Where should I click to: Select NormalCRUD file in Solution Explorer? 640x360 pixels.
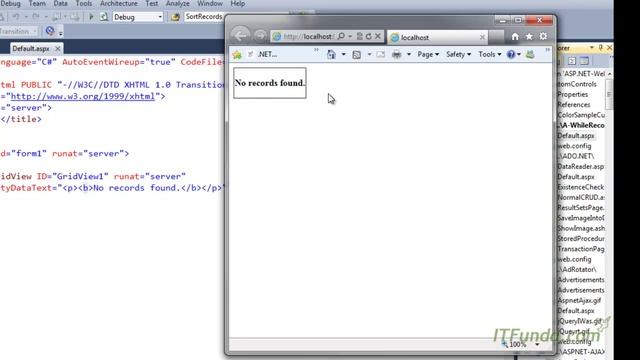(x=581, y=197)
